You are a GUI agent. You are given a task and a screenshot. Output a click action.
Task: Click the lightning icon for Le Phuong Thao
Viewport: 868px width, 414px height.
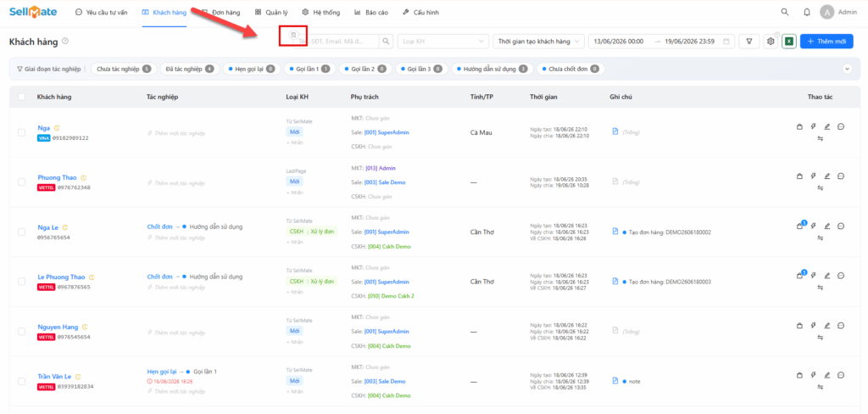click(813, 276)
